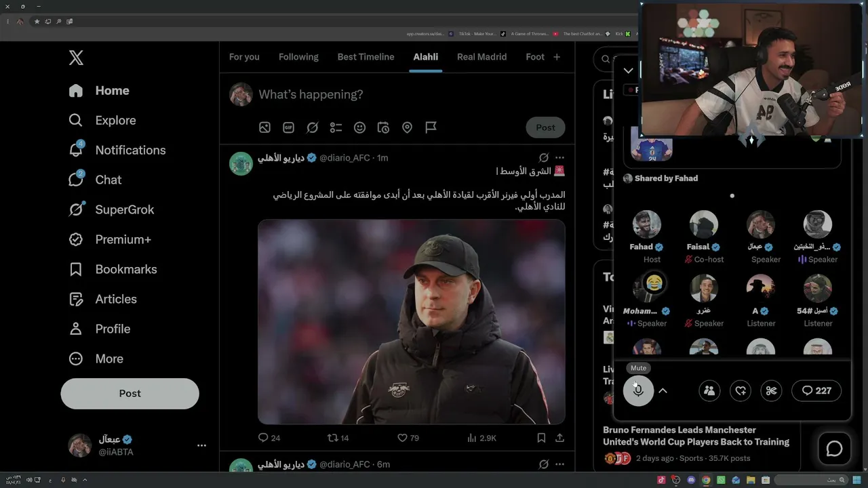Bookmark this page with the browser star
868x488 pixels.
point(37,22)
